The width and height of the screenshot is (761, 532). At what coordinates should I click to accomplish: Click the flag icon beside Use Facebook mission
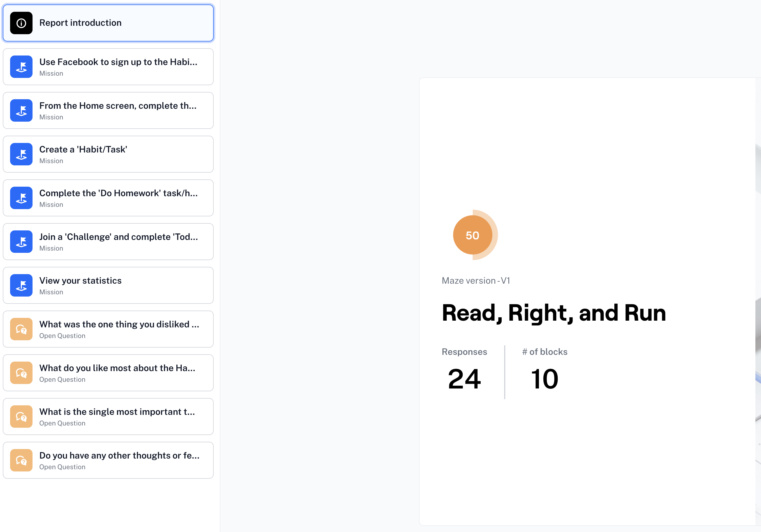click(x=21, y=67)
